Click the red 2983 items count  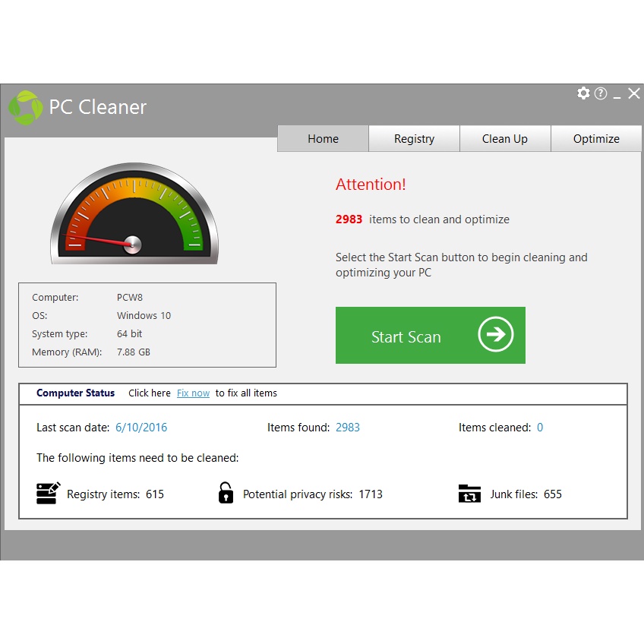pos(349,219)
